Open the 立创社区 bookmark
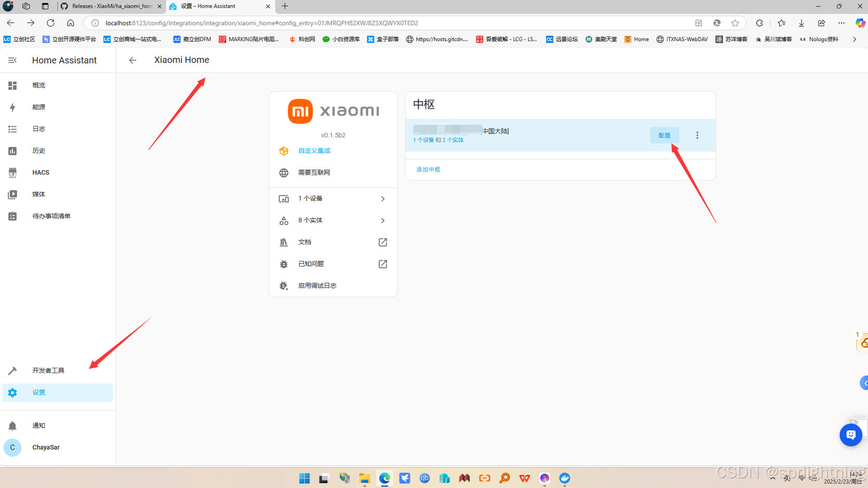The image size is (868, 488). pos(19,39)
